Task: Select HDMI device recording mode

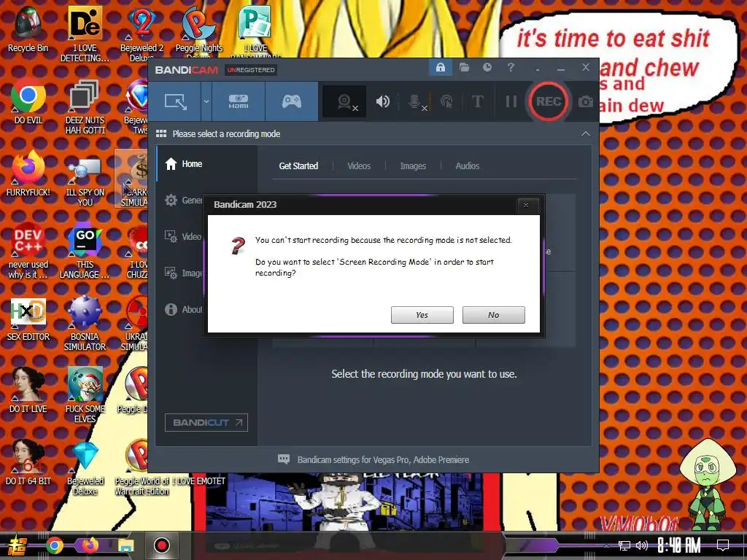Action: click(239, 101)
